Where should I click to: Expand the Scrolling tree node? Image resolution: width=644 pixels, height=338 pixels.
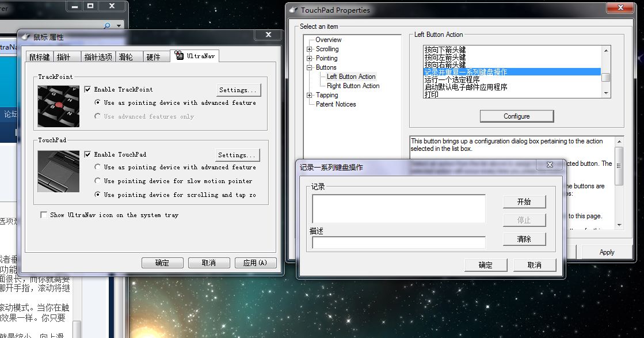click(310, 49)
